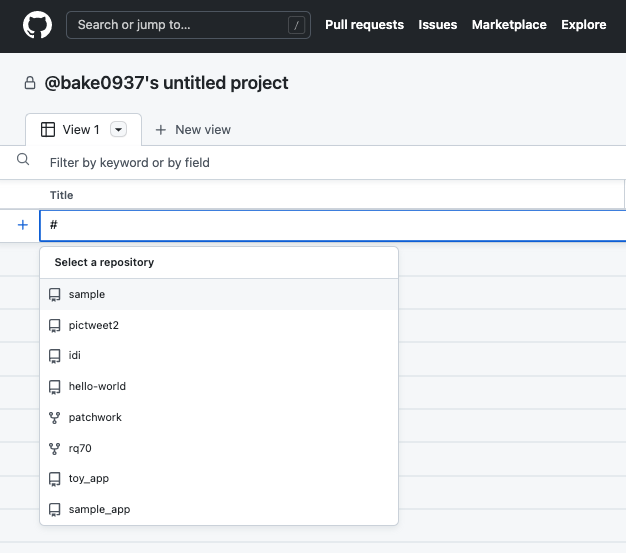Pick the idi repository
Viewport: 626px width, 553px height.
click(219, 355)
